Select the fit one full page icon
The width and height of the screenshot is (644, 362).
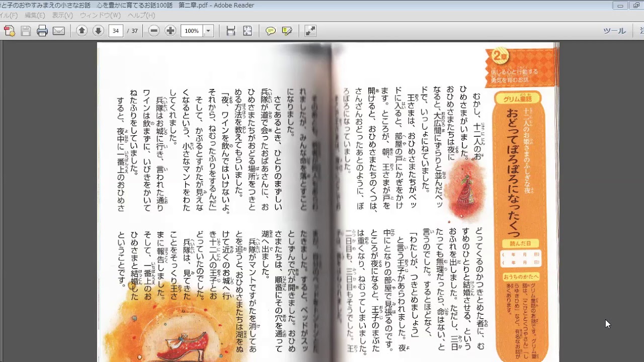point(248,31)
